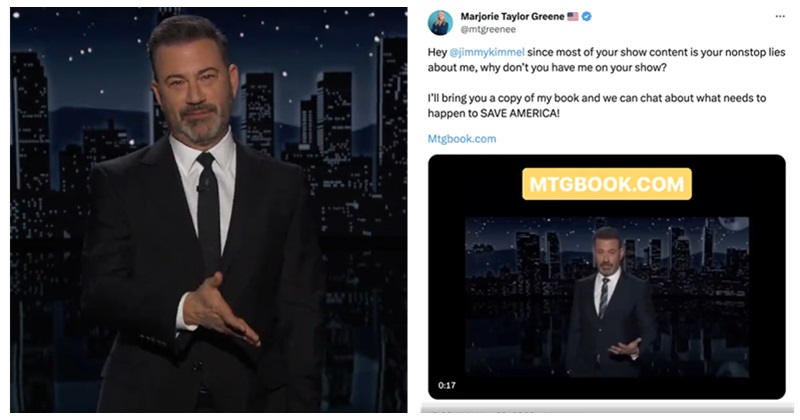Click the "SAVE AMERICA!" text in the tweet
The height and width of the screenshot is (420, 800).
point(520,113)
